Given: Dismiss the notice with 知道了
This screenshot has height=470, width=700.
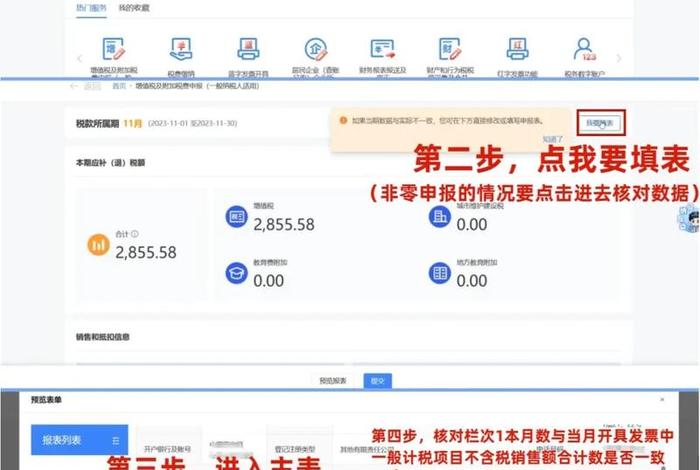Looking at the screenshot, I should click(x=553, y=139).
